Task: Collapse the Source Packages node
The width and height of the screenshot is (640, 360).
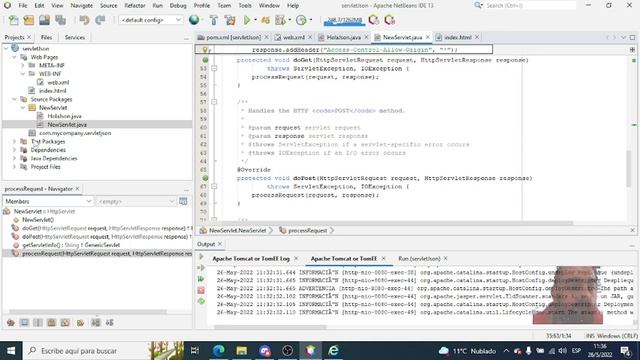Action: (14, 99)
